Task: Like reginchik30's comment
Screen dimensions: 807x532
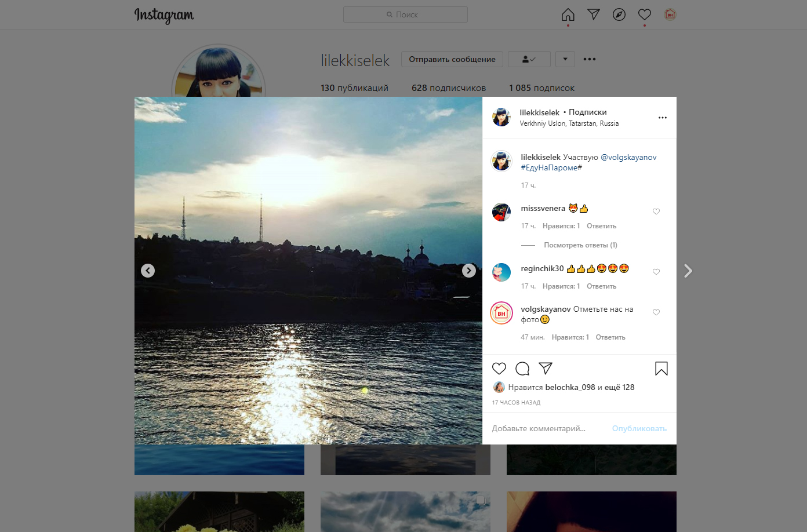Action: (x=656, y=272)
